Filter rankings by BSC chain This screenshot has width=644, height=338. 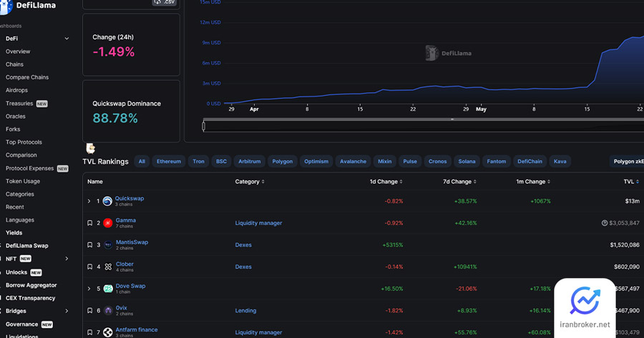point(221,161)
